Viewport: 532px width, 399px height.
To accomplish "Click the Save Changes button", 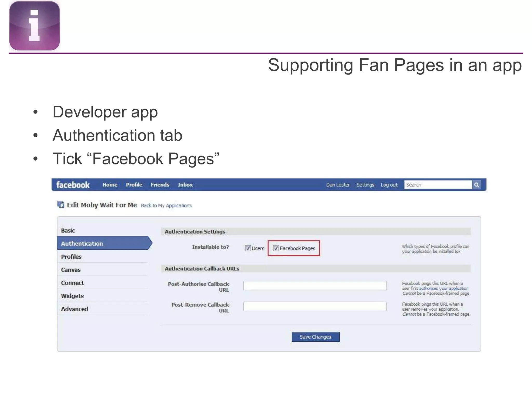I will pos(316,337).
